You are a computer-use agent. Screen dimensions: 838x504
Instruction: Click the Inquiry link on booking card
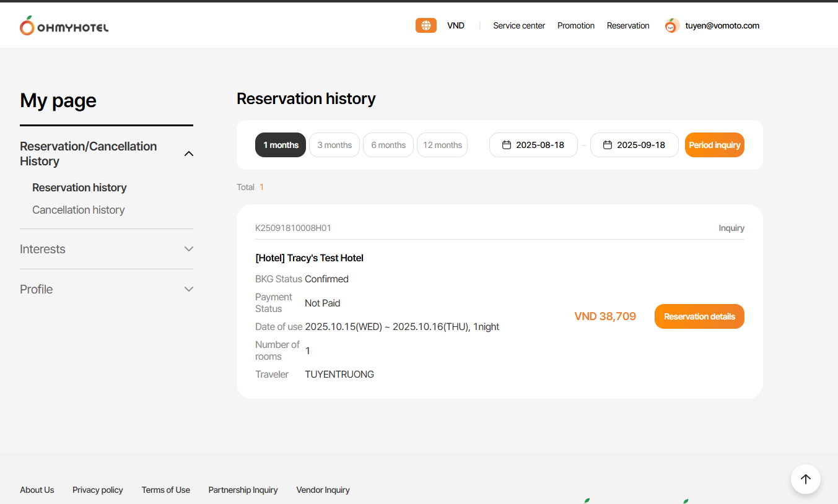point(731,228)
